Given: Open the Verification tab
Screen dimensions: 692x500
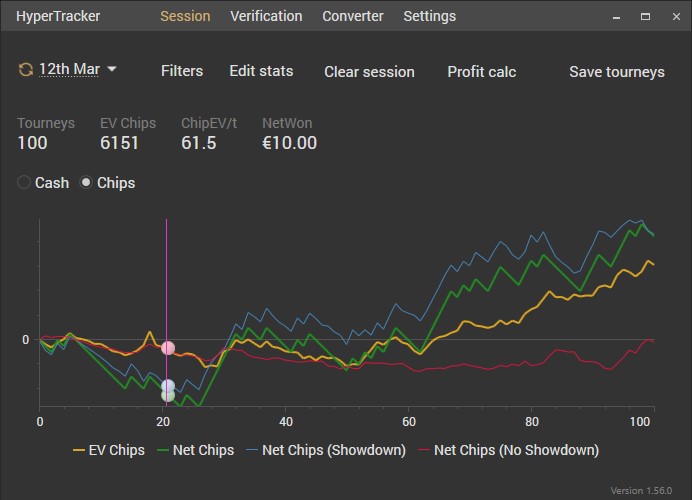Looking at the screenshot, I should coord(266,16).
